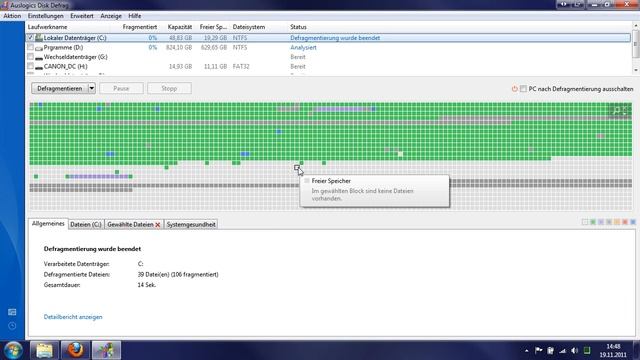Switch to the Allgemeines tab
Image resolution: width=640 pixels, height=360 pixels.
(x=48, y=224)
